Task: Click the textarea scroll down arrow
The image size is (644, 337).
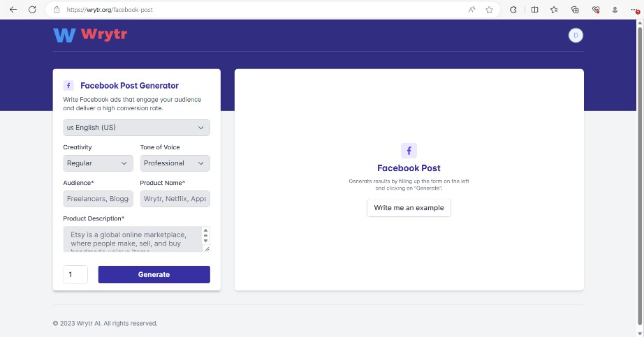Action: tap(206, 241)
